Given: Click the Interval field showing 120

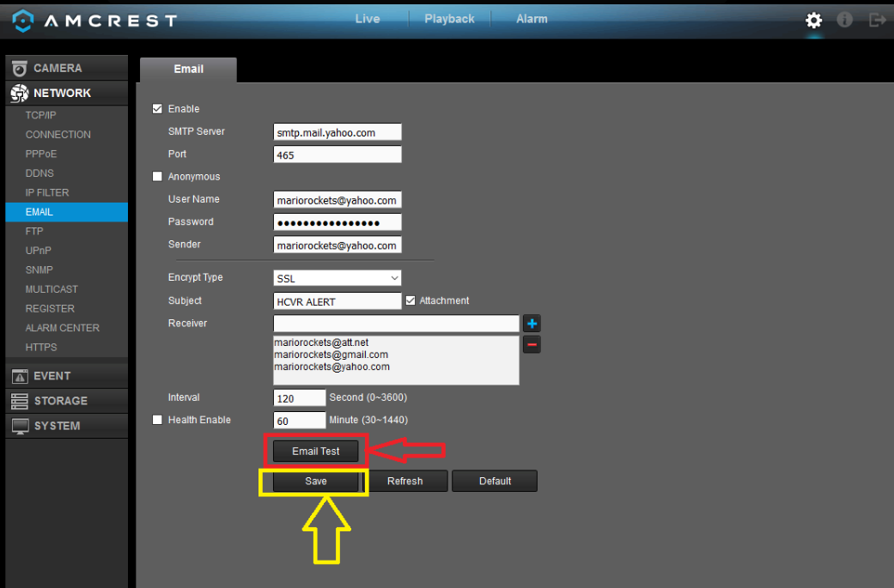Looking at the screenshot, I should [x=300, y=397].
